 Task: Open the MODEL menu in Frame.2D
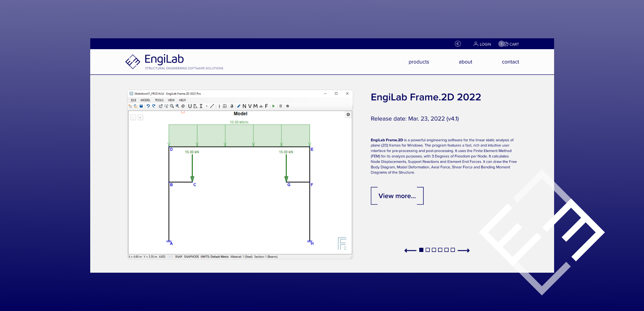(145, 100)
